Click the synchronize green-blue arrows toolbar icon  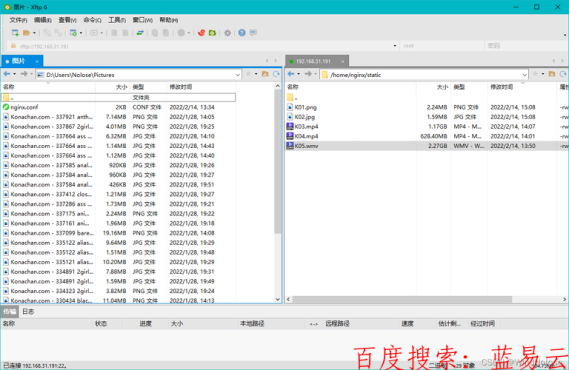tap(140, 33)
